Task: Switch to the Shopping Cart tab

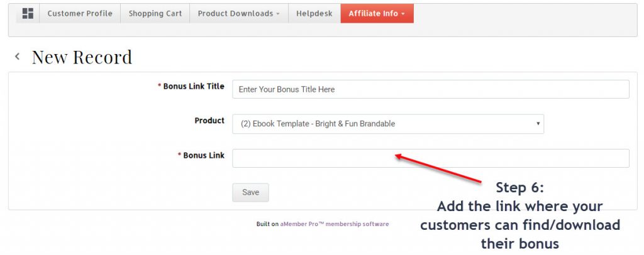Action: [x=155, y=14]
